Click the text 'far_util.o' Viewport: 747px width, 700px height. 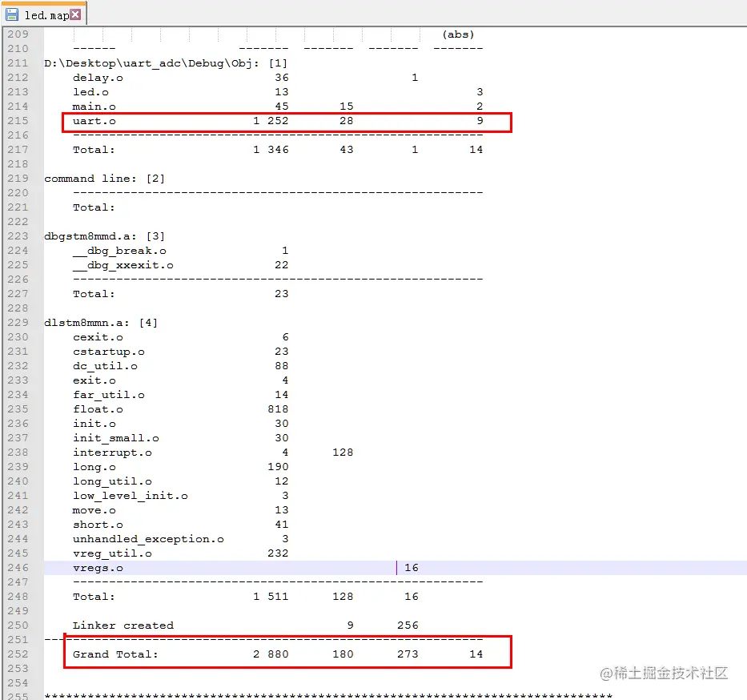109,395
